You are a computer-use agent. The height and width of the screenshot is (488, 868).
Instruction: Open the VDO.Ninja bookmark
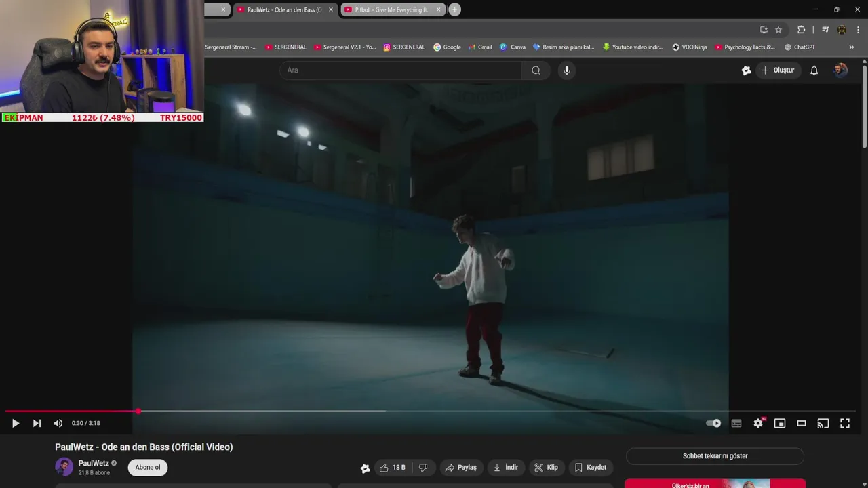point(690,47)
